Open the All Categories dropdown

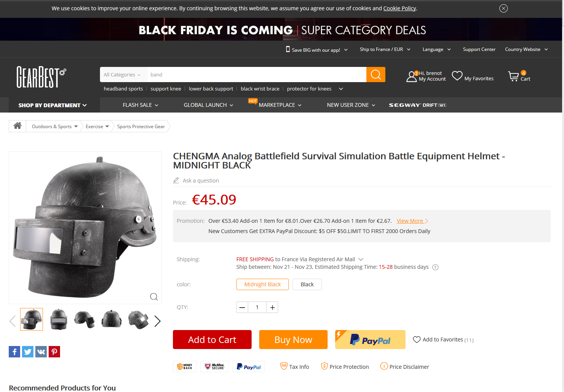122,75
